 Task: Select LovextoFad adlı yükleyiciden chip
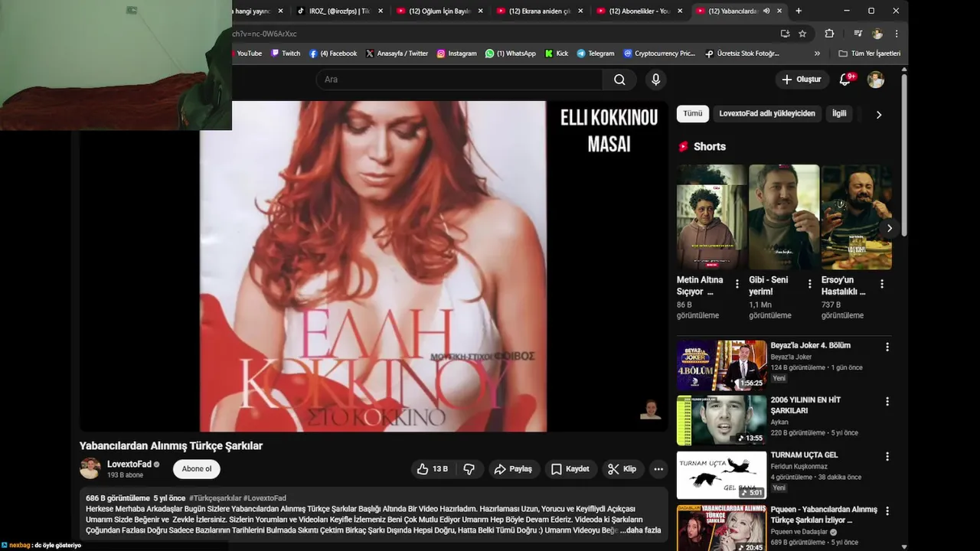[x=767, y=113]
